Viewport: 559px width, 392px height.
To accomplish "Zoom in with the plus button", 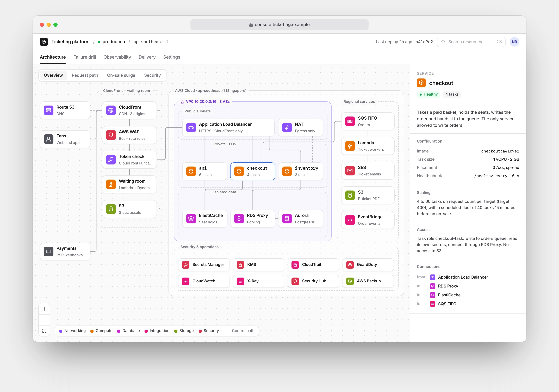I will [x=44, y=309].
